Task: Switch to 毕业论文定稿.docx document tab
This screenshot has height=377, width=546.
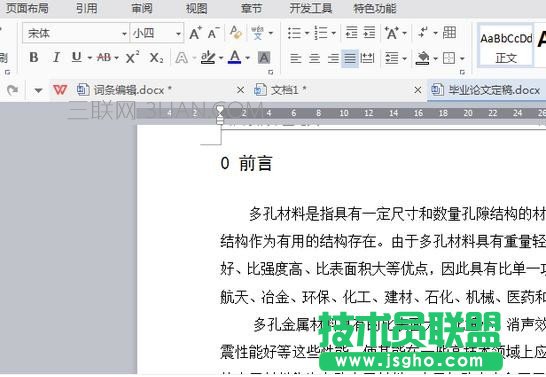Action: tap(486, 90)
